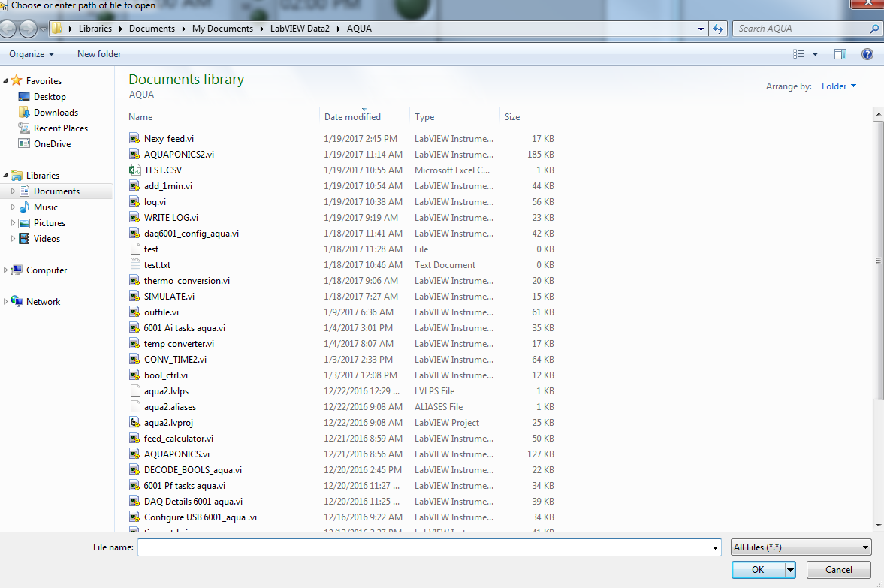Reverse sorting on the Date modified column
884x588 pixels.
coord(352,116)
